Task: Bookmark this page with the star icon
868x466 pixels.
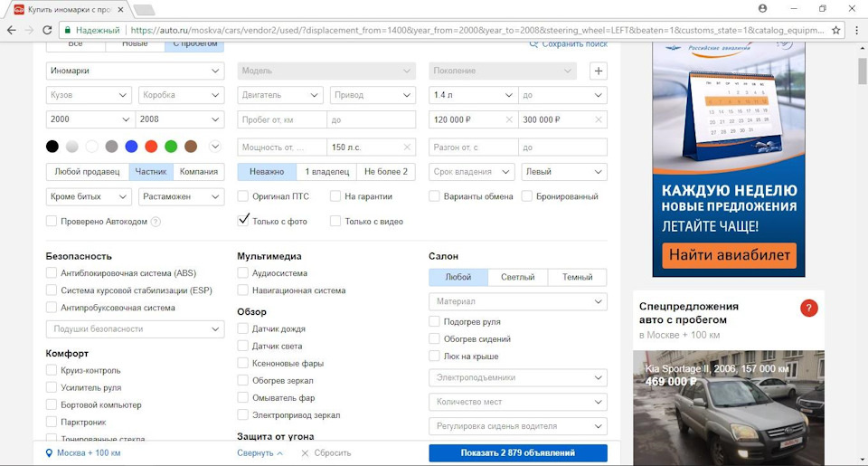Action: (835, 31)
